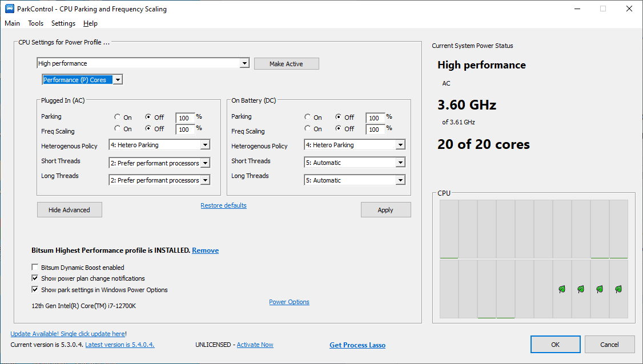Close the ParkControl window

tap(629, 9)
